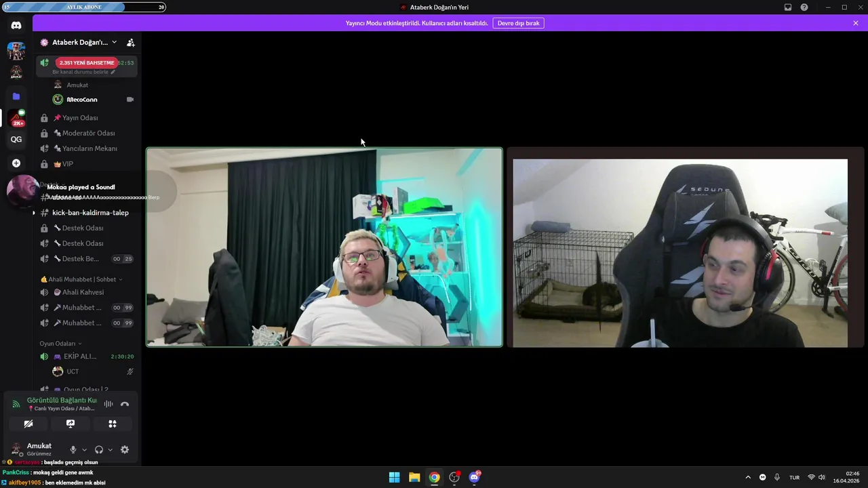868x488 pixels.
Task: Join EKİP ALI... voice channel
Action: 87,357
